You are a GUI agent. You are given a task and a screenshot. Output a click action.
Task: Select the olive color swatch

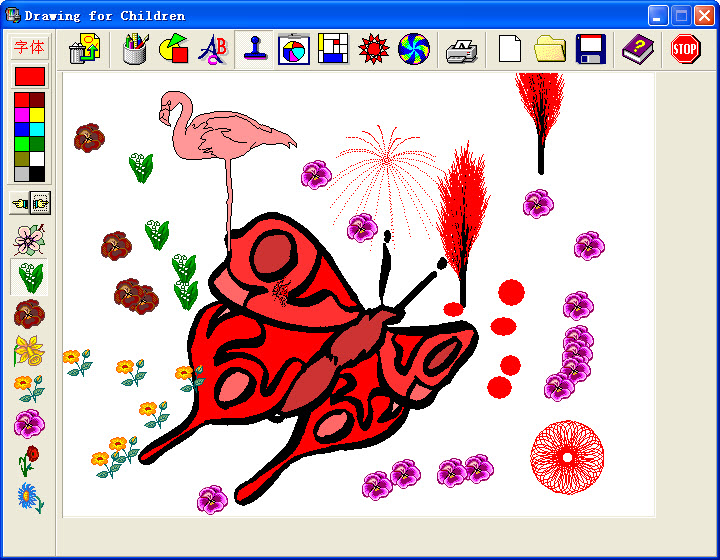[x=22, y=159]
